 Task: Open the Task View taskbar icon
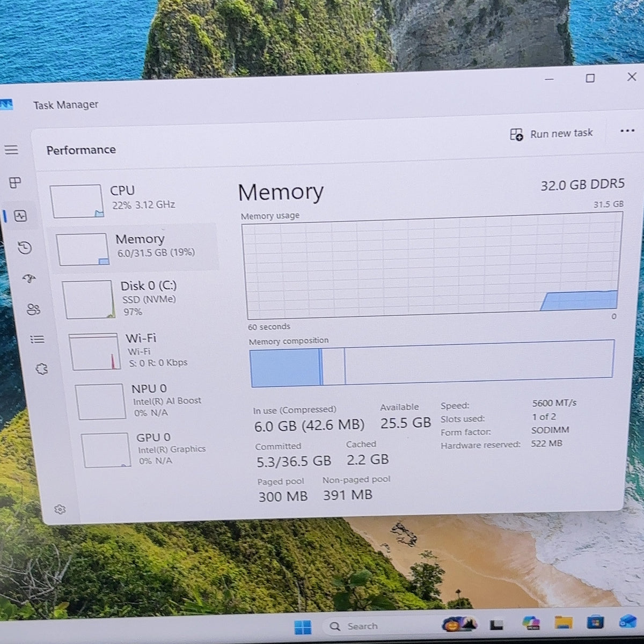tap(496, 625)
